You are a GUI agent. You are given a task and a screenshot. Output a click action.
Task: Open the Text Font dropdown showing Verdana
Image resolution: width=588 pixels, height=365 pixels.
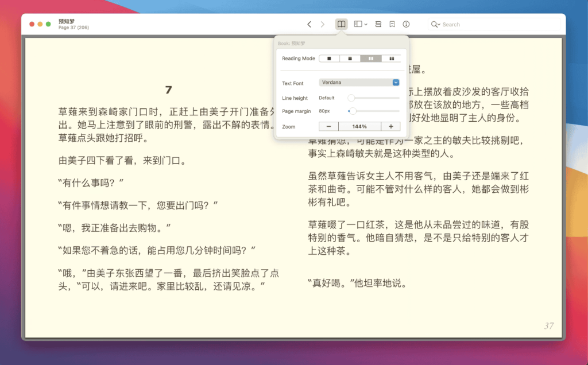360,83
